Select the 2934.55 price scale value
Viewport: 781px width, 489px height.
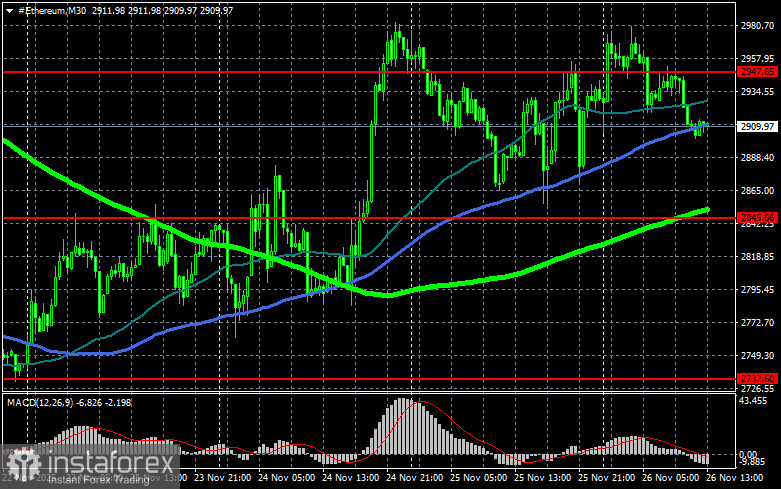[757, 92]
